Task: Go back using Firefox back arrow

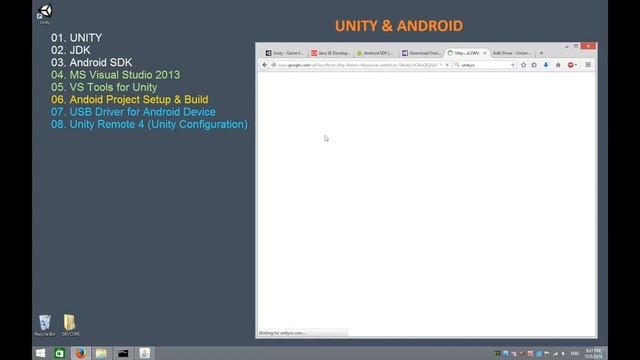Action: coord(264,65)
